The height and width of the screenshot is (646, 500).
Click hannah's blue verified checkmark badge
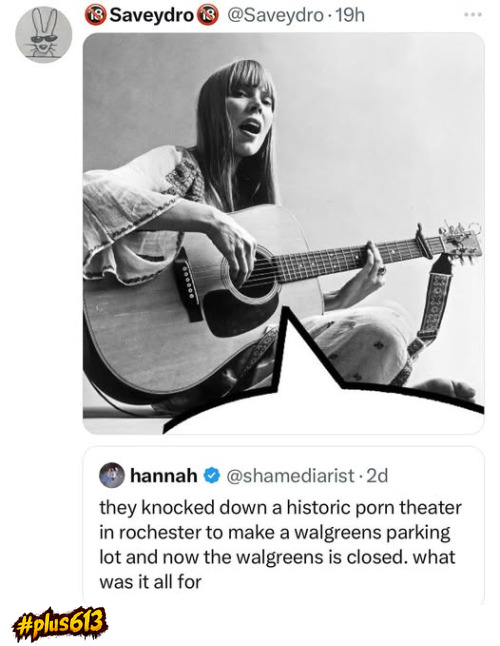coord(212,476)
